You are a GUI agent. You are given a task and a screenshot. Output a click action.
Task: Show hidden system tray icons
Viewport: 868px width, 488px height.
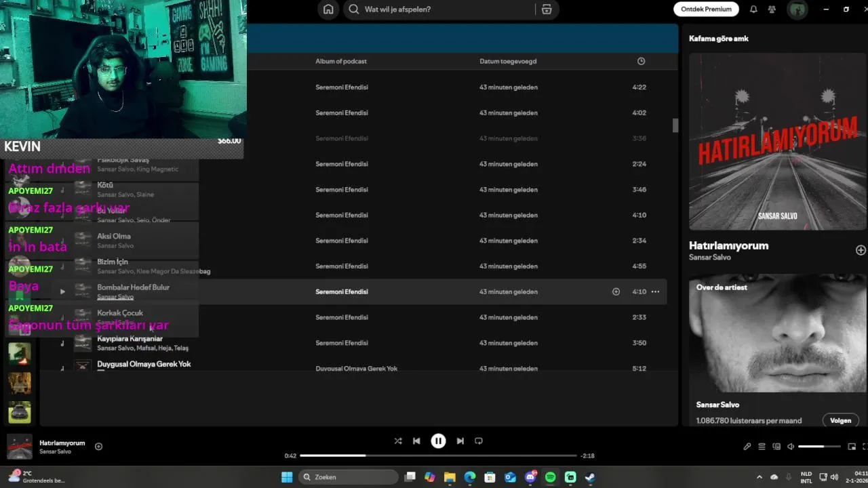point(759,477)
